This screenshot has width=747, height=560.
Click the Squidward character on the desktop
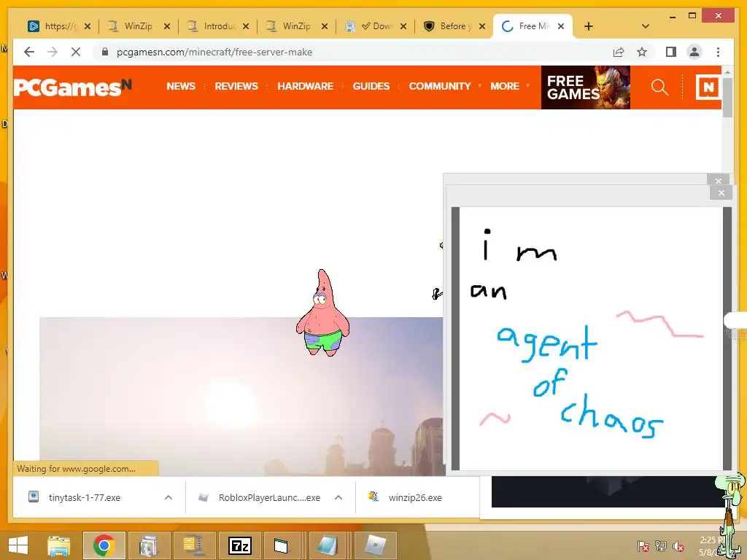click(x=731, y=516)
